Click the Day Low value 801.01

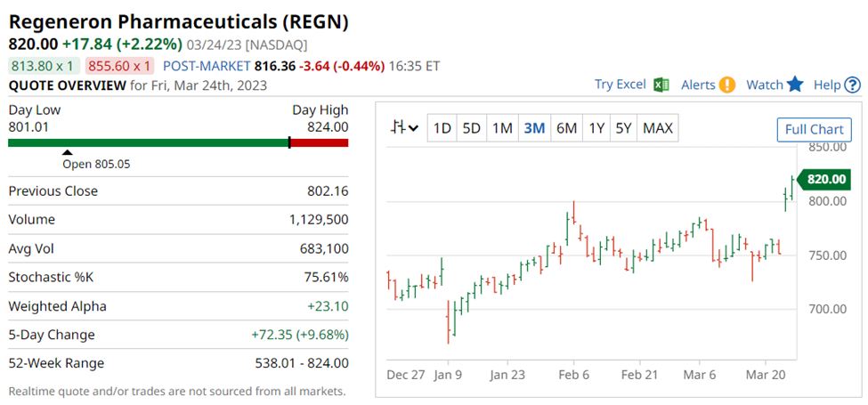click(x=28, y=126)
